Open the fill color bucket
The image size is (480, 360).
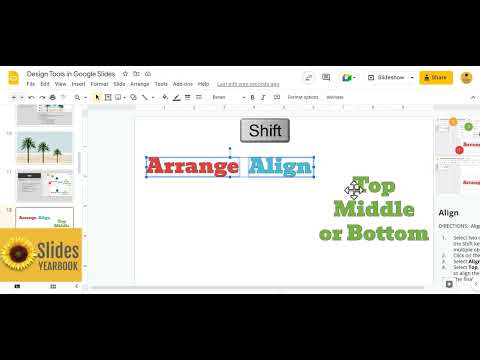165,97
